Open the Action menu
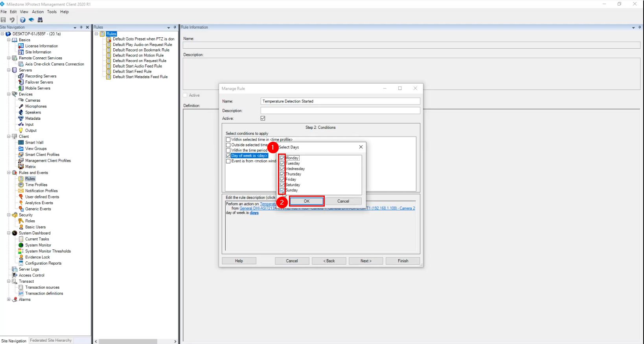 pos(38,12)
